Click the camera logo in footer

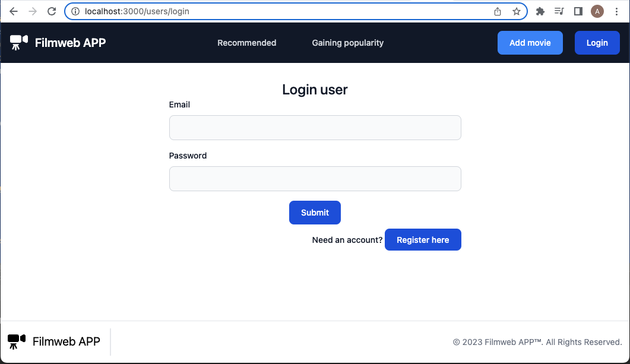[x=17, y=342]
